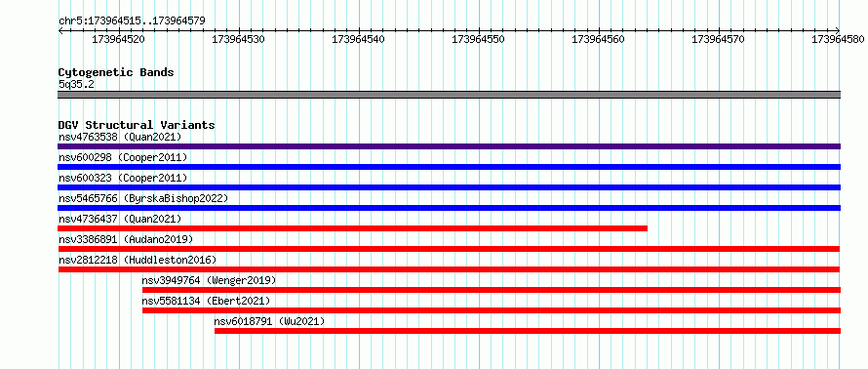Open the nsv600323 (Cooper2011) label

tap(123, 178)
